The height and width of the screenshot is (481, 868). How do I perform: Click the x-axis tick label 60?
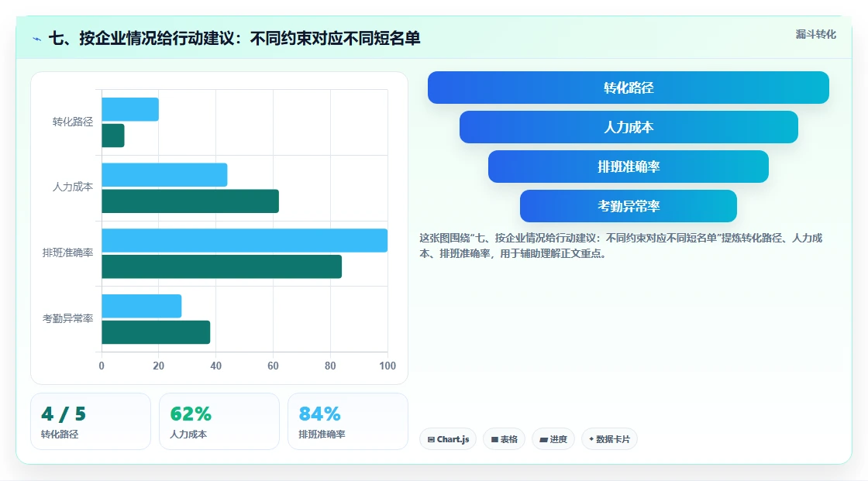(x=273, y=366)
